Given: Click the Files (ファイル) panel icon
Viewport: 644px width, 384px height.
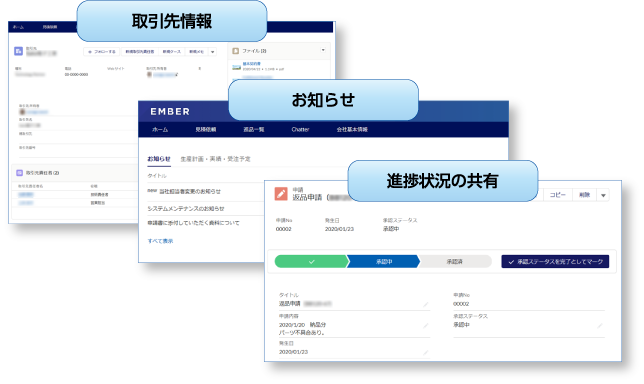Looking at the screenshot, I should click(x=235, y=51).
